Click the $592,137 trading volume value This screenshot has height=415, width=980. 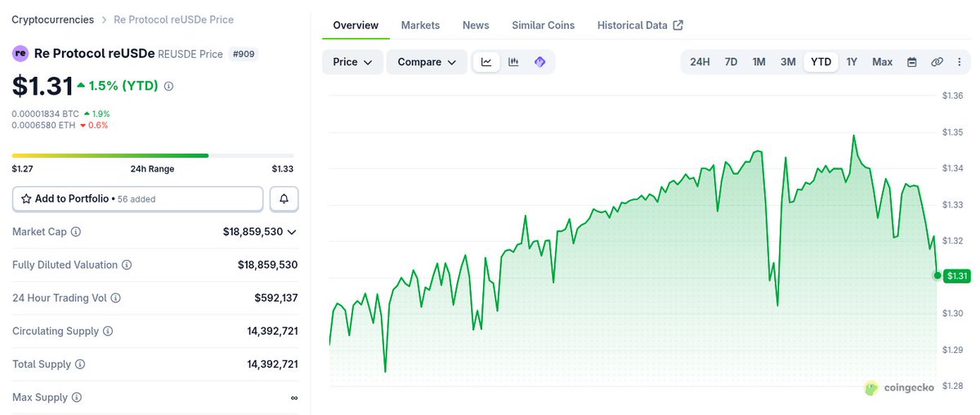pos(276,298)
